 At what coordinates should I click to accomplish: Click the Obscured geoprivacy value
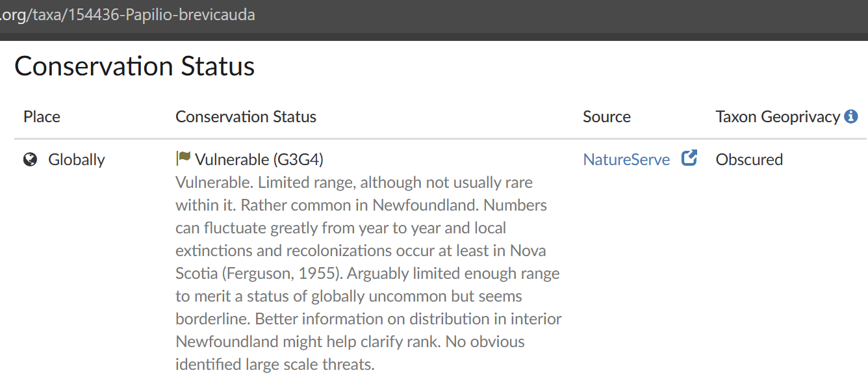749,160
